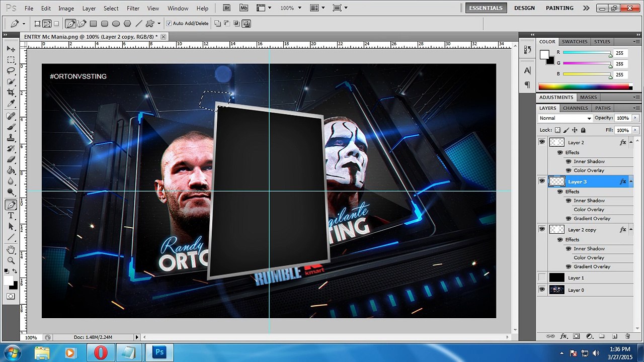
Task: Toggle Auto Add/Delete checkbox
Action: tap(169, 23)
